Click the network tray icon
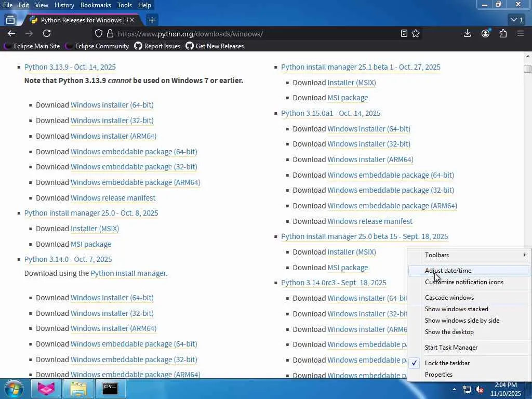The height and width of the screenshot is (399, 532). tap(467, 390)
